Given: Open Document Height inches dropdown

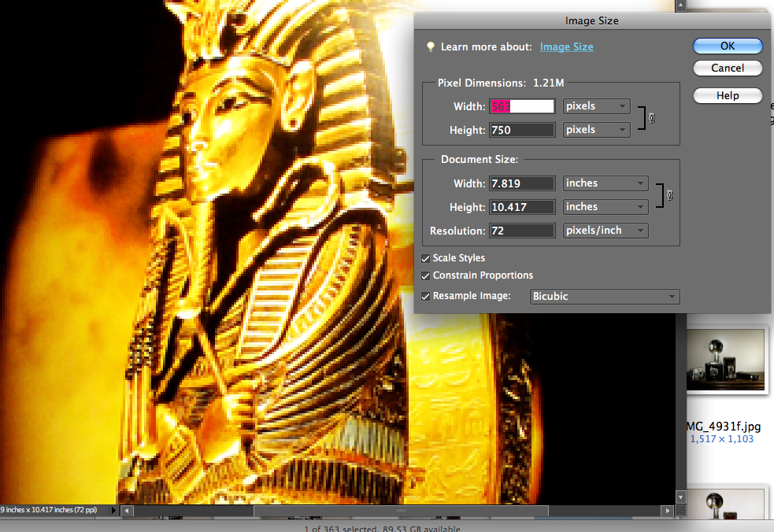Looking at the screenshot, I should coord(605,207).
